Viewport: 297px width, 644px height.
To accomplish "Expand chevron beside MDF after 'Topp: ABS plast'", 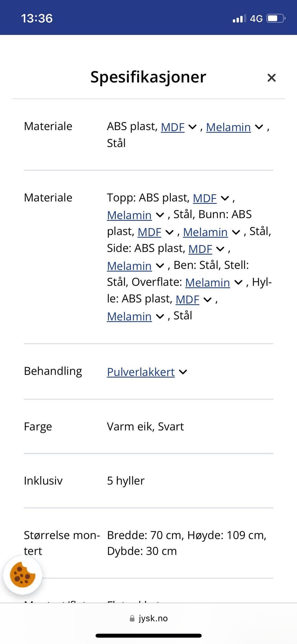I will click(x=225, y=198).
